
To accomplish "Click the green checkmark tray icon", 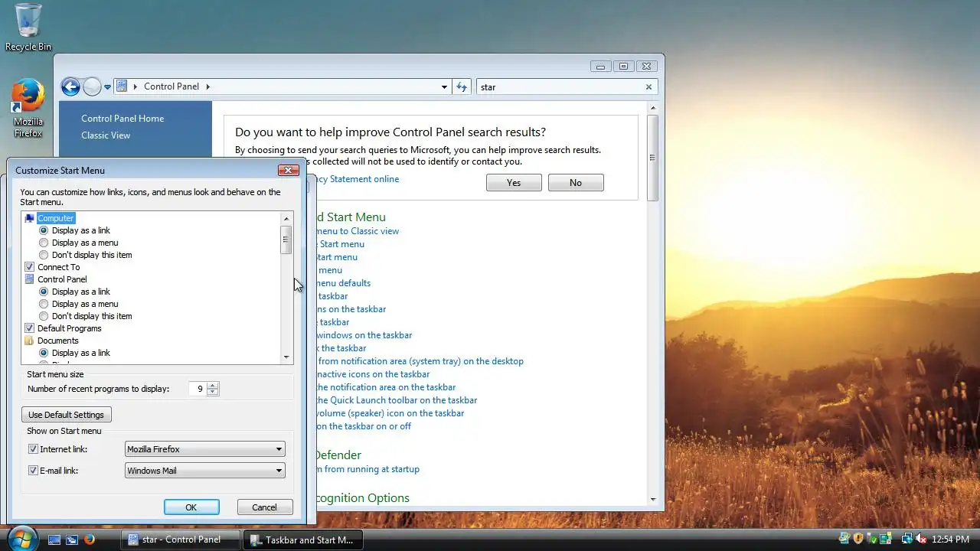I will (871, 540).
